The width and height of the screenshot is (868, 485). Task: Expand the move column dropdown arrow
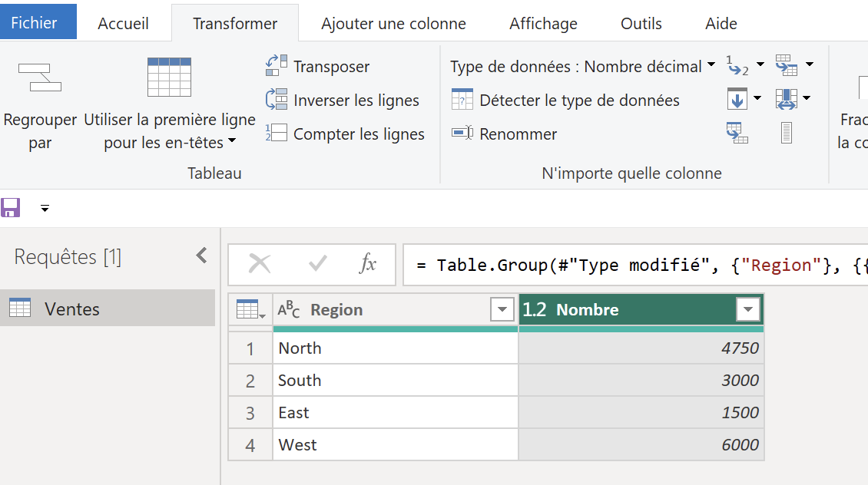click(x=807, y=98)
